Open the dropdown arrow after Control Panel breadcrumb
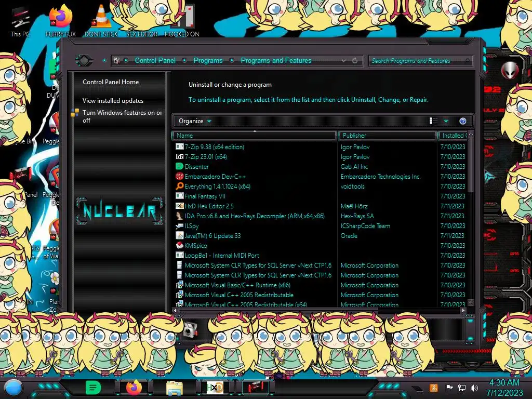Image resolution: width=532 pixels, height=399 pixels. click(x=184, y=61)
